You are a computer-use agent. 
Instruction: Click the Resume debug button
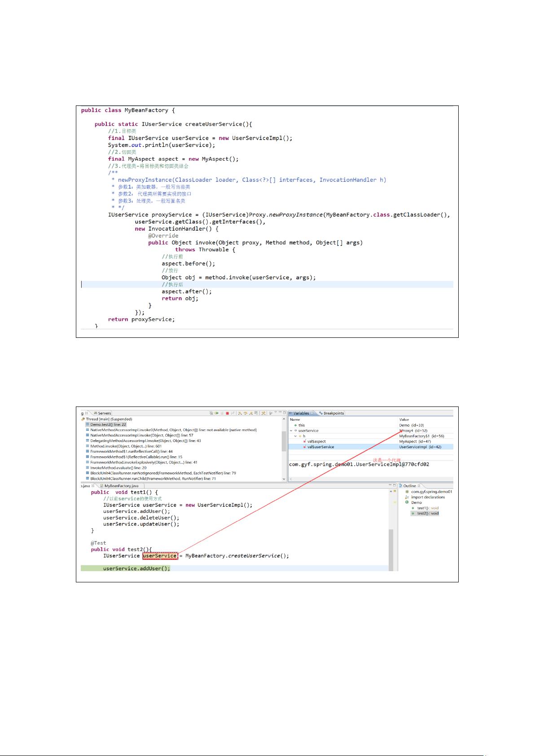(x=216, y=413)
